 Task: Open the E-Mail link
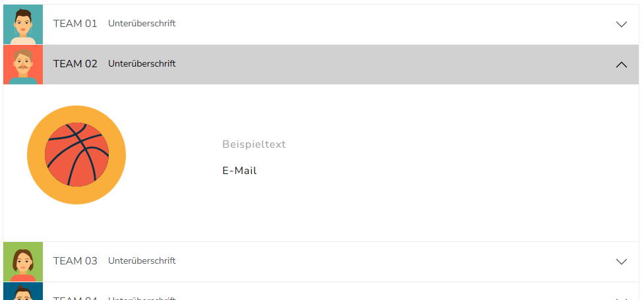[239, 171]
